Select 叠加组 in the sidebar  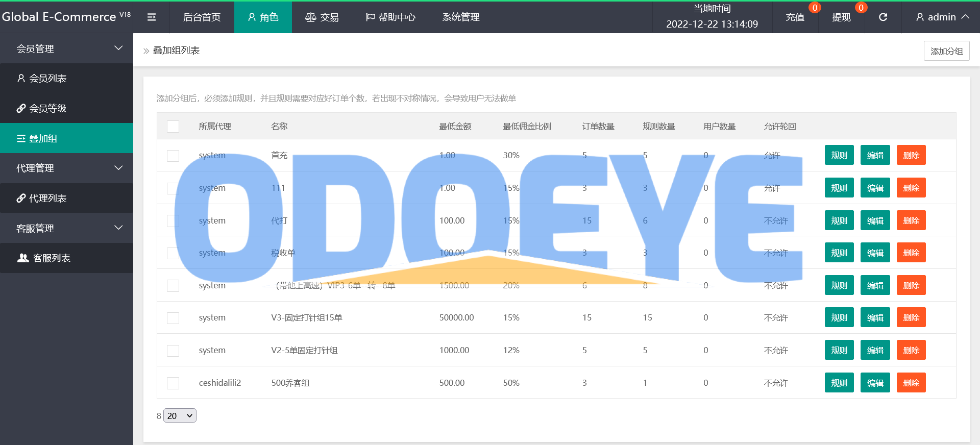(x=66, y=138)
